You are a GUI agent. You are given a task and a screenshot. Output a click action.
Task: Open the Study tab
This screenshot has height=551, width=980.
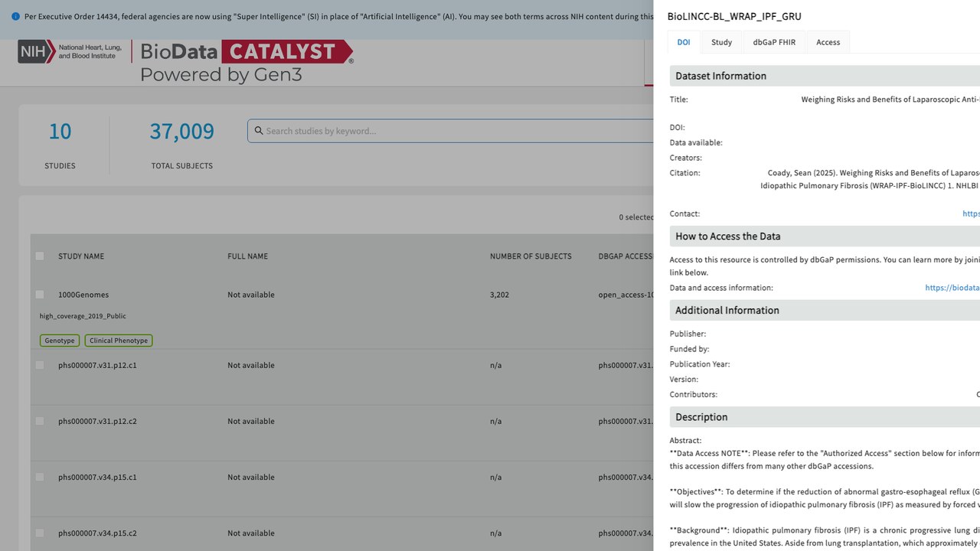(x=721, y=42)
